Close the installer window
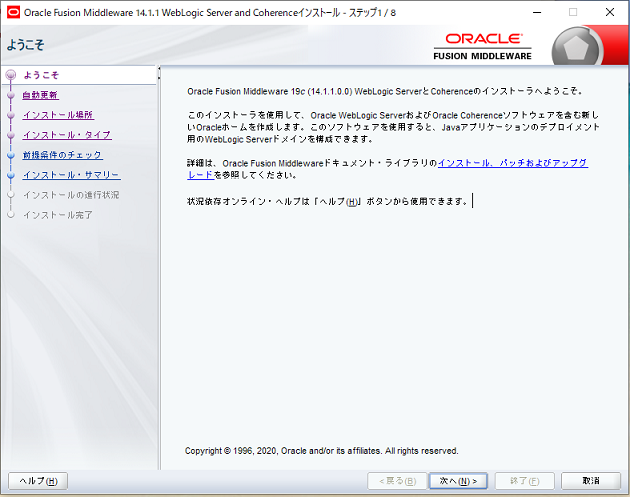This screenshot has width=630, height=497. pyautogui.click(x=610, y=12)
